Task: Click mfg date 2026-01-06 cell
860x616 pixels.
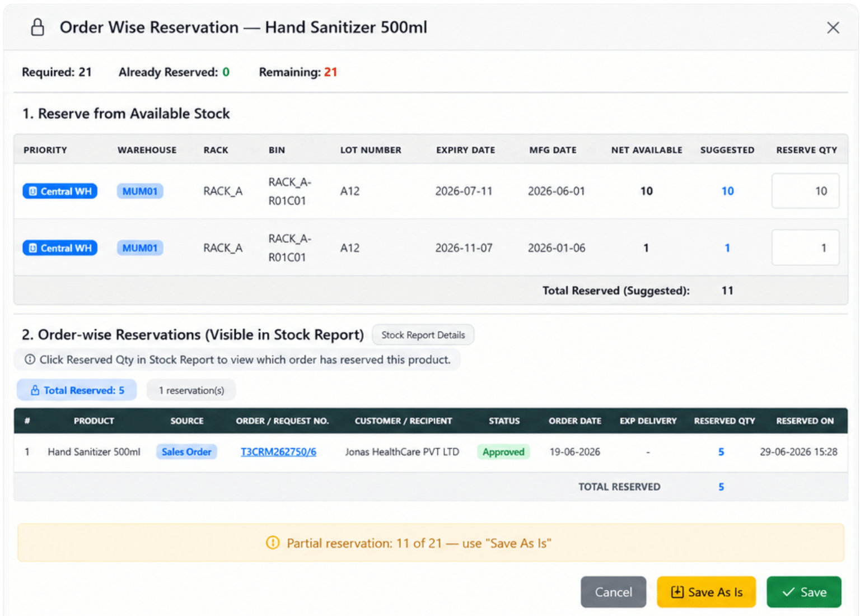Action: 556,248
